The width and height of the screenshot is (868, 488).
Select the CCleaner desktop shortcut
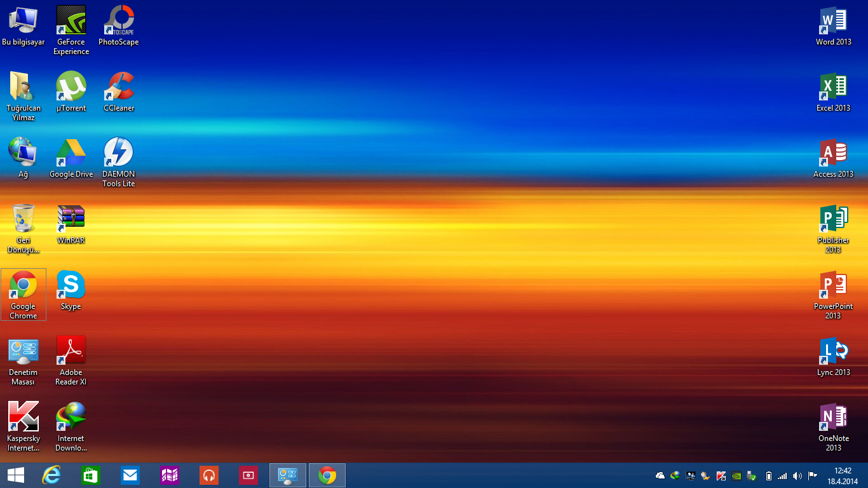pos(118,92)
